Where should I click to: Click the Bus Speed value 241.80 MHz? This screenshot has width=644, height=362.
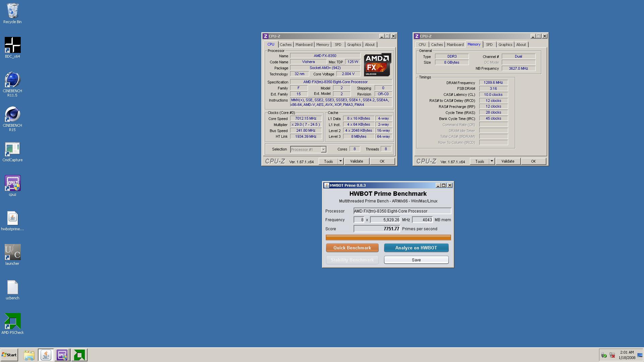(x=306, y=131)
